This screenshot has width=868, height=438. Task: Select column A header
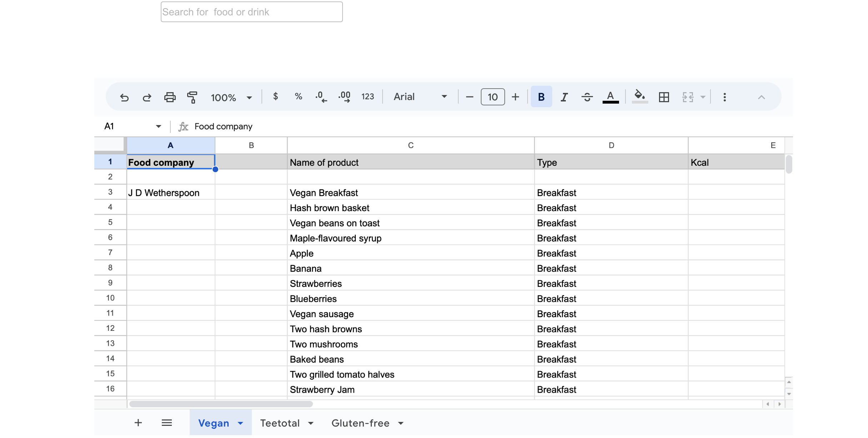tap(171, 145)
